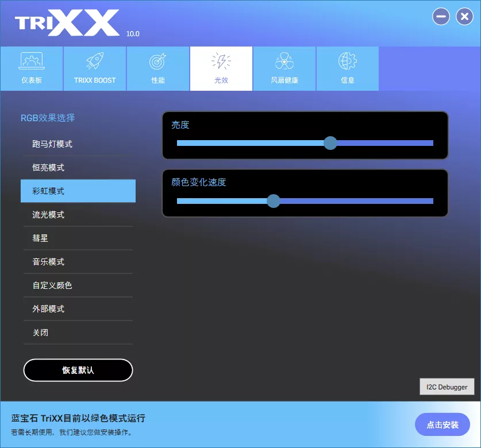Select the 彩虹模式 rainbow mode
This screenshot has width=481, height=448.
point(78,191)
